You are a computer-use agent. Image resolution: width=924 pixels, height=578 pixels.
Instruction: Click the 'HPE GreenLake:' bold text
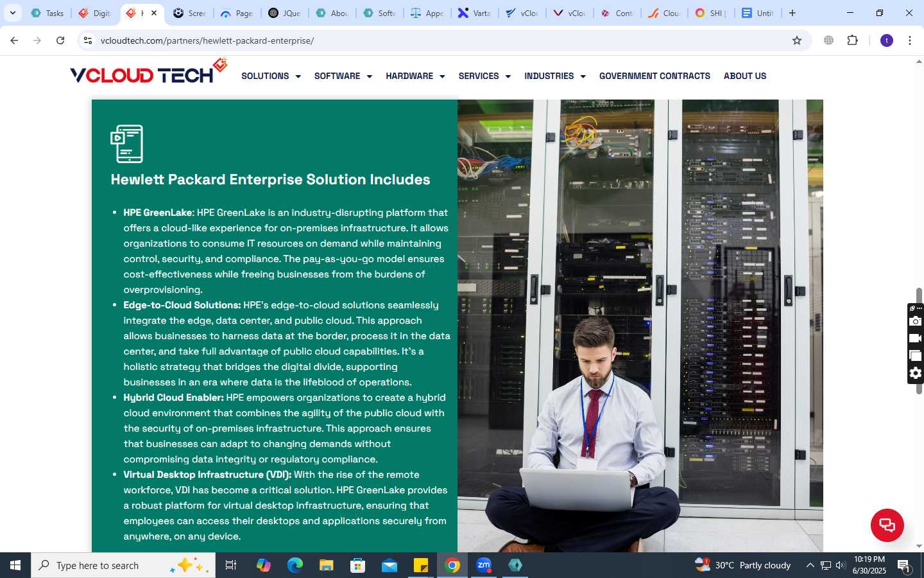[x=158, y=213]
